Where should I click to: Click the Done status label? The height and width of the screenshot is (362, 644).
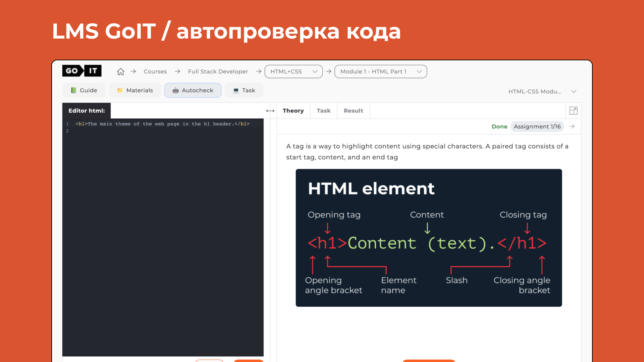[499, 126]
